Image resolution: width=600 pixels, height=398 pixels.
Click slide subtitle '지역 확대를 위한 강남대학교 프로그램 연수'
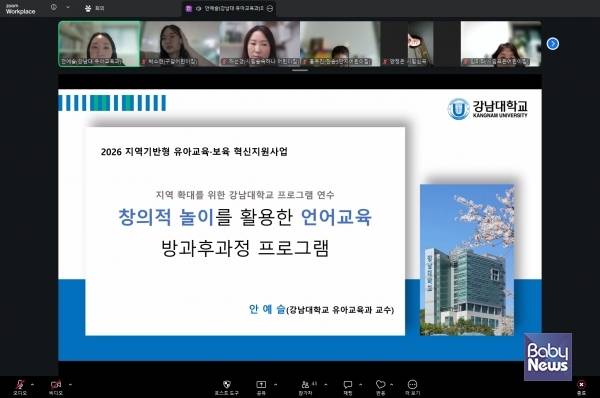click(245, 195)
